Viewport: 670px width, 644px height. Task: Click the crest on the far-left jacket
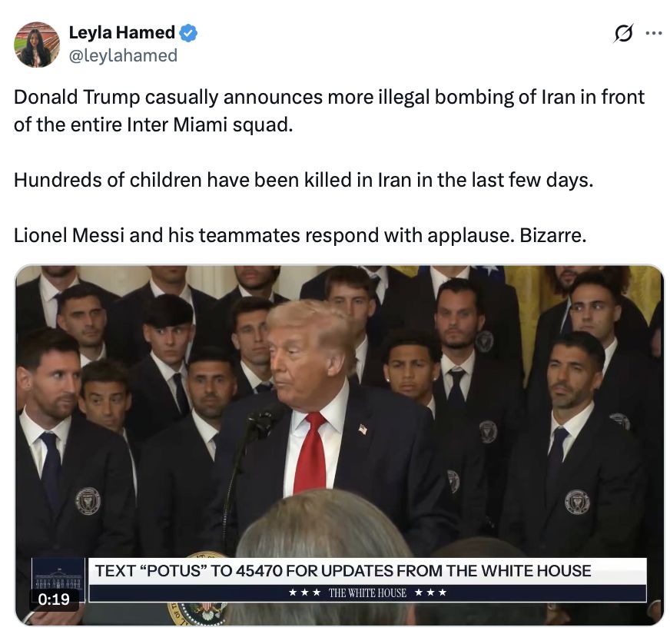(88, 501)
